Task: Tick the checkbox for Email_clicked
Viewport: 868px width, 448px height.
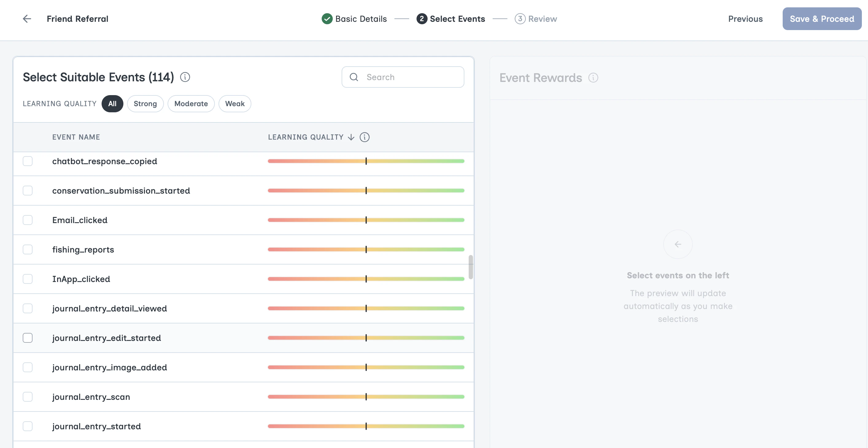Action: 28,220
